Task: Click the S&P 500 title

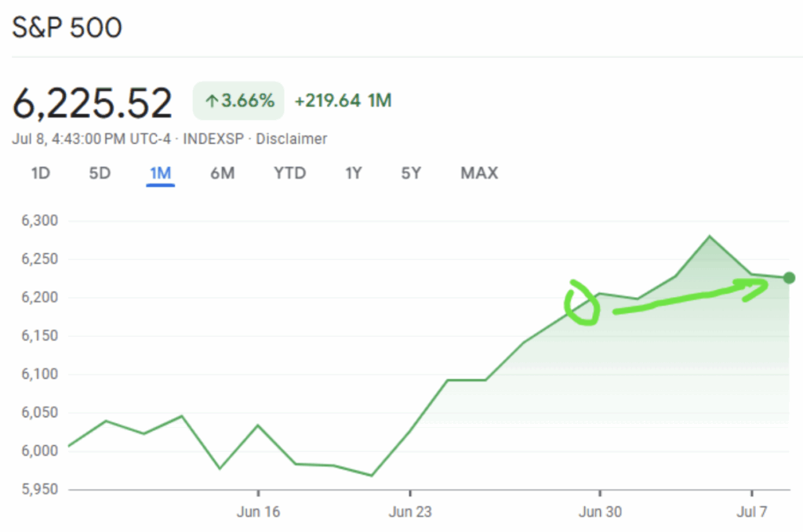Action: [x=67, y=27]
